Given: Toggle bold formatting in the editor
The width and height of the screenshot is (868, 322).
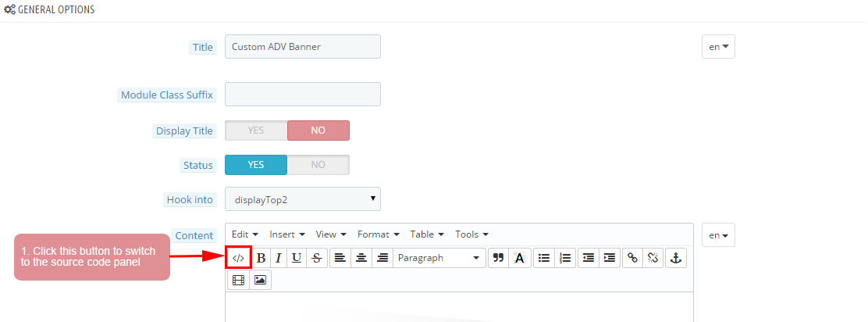Looking at the screenshot, I should click(261, 258).
